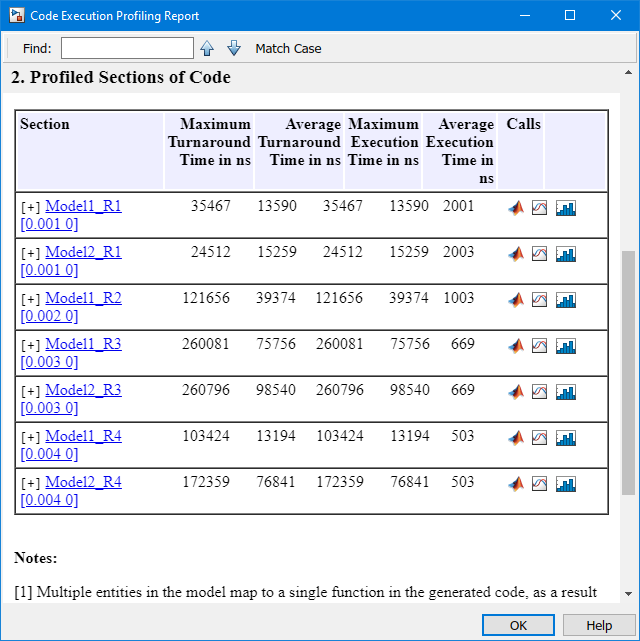Viewport: 640px width, 641px height.
Task: Expand the Model2_R1 section with [+]
Action: (31, 253)
